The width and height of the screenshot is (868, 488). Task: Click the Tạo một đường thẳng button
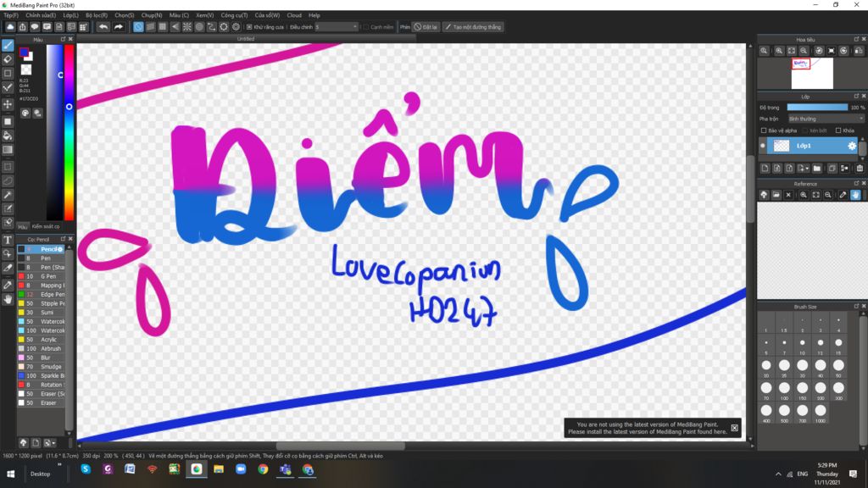point(473,26)
